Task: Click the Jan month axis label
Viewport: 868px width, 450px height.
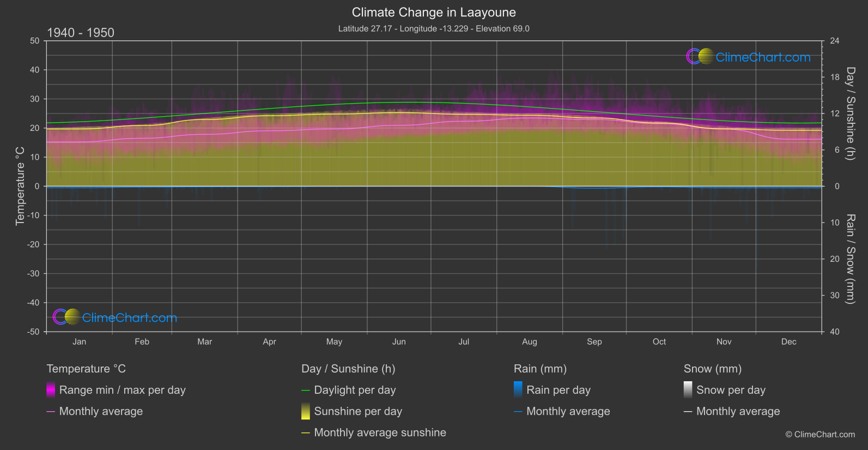Action: tap(80, 341)
